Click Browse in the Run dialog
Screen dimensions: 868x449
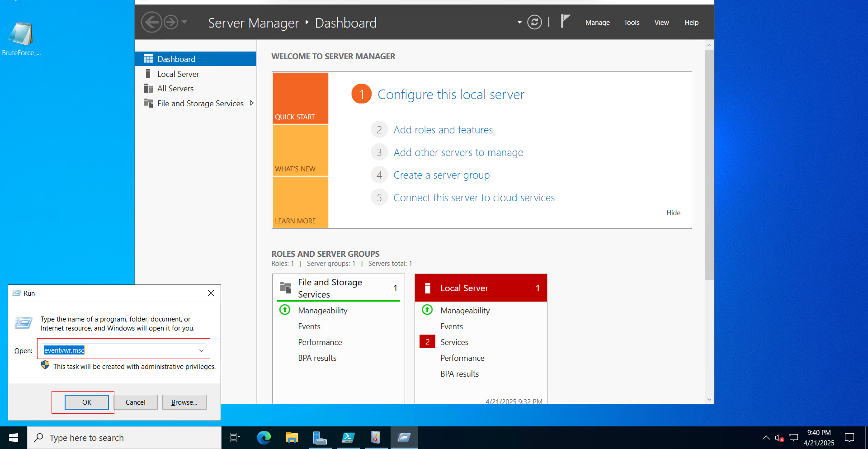184,402
